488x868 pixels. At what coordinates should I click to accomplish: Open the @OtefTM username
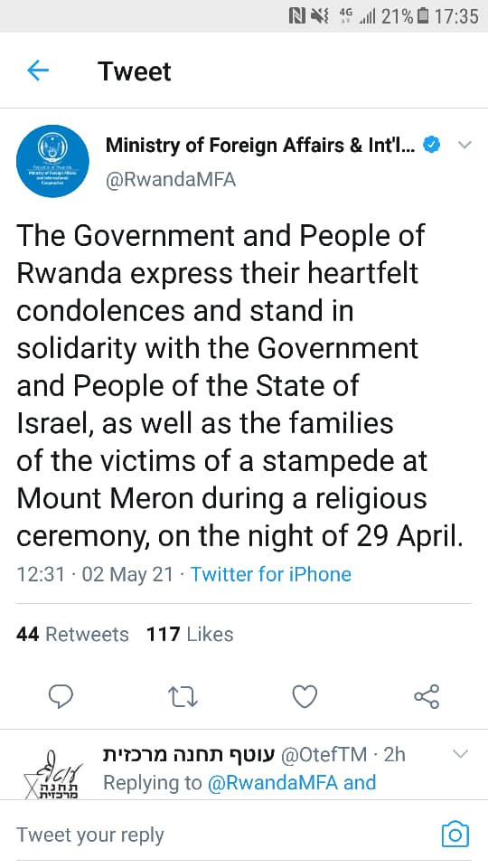[x=324, y=754]
